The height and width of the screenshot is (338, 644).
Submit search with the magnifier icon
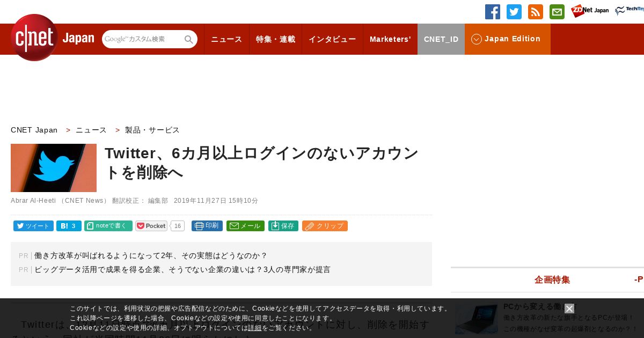pyautogui.click(x=189, y=39)
